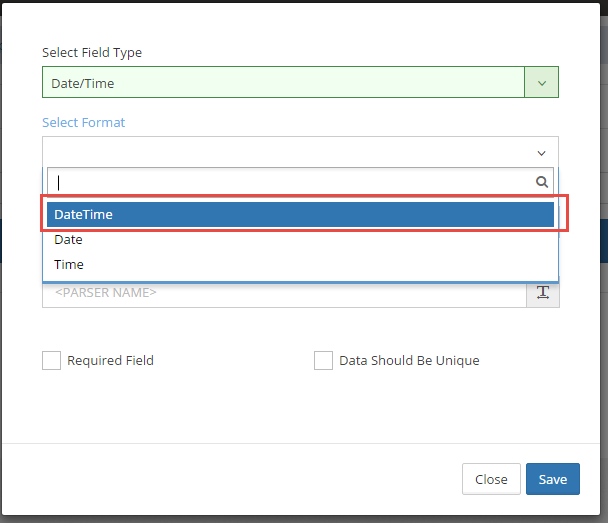Enable the Required Field checkbox
608x523 pixels.
coord(51,360)
